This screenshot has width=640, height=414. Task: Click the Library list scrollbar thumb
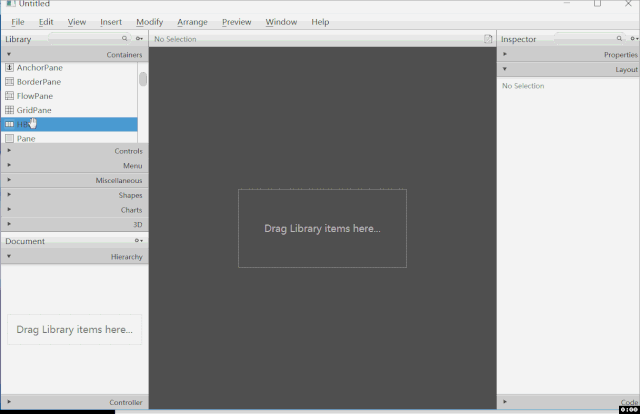coord(143,79)
